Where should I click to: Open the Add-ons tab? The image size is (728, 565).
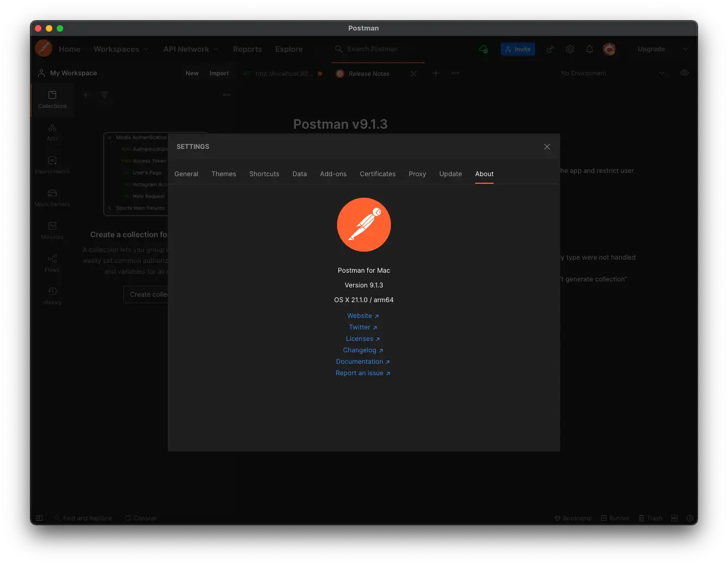point(333,174)
